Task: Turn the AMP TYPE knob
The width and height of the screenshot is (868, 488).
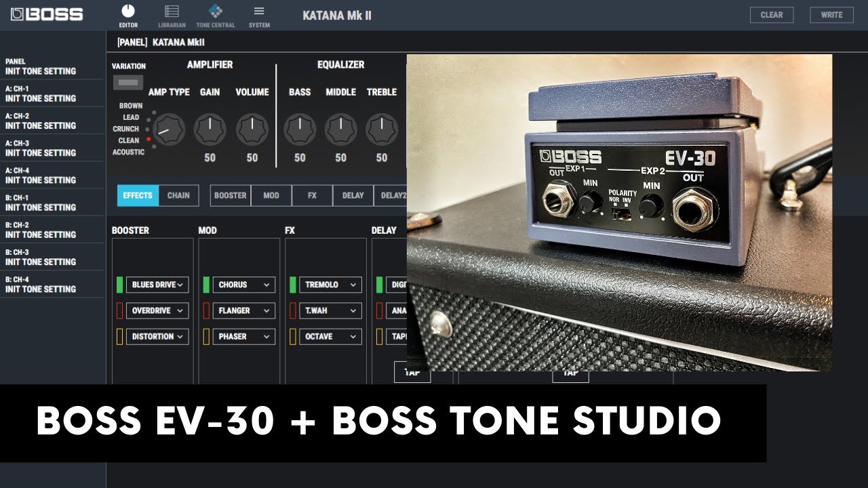Action: tap(169, 129)
